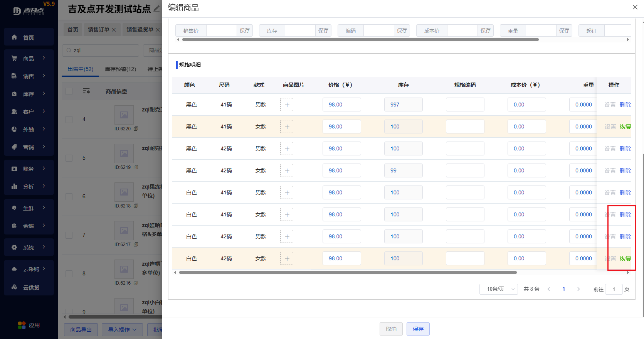This screenshot has height=339, width=644.
Task: Click the 规格编码 field for 白色 41码 男款
Action: click(465, 192)
